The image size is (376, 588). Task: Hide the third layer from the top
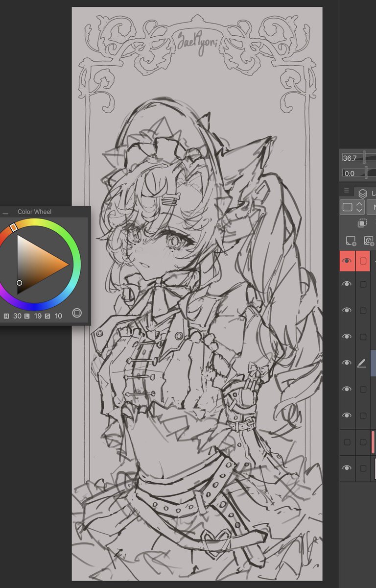point(347,310)
